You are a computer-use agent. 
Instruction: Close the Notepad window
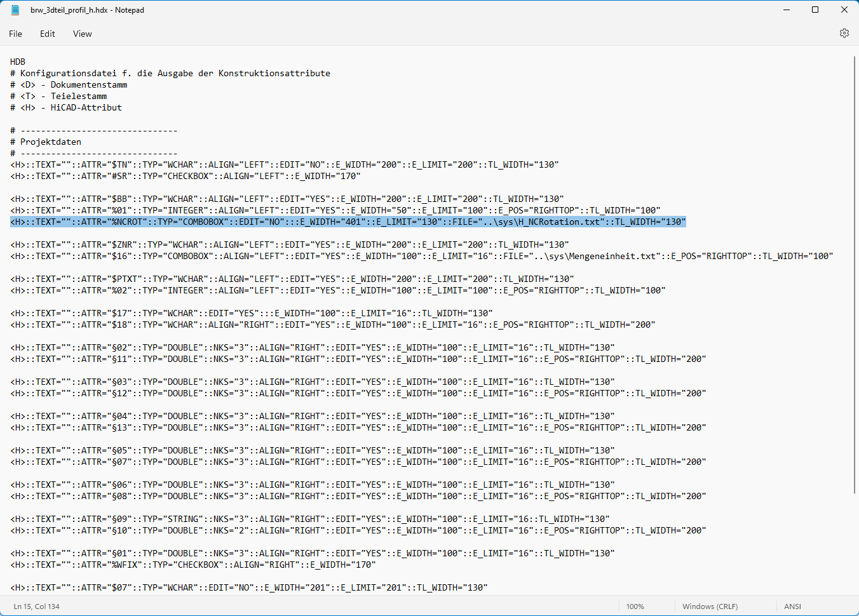point(844,10)
